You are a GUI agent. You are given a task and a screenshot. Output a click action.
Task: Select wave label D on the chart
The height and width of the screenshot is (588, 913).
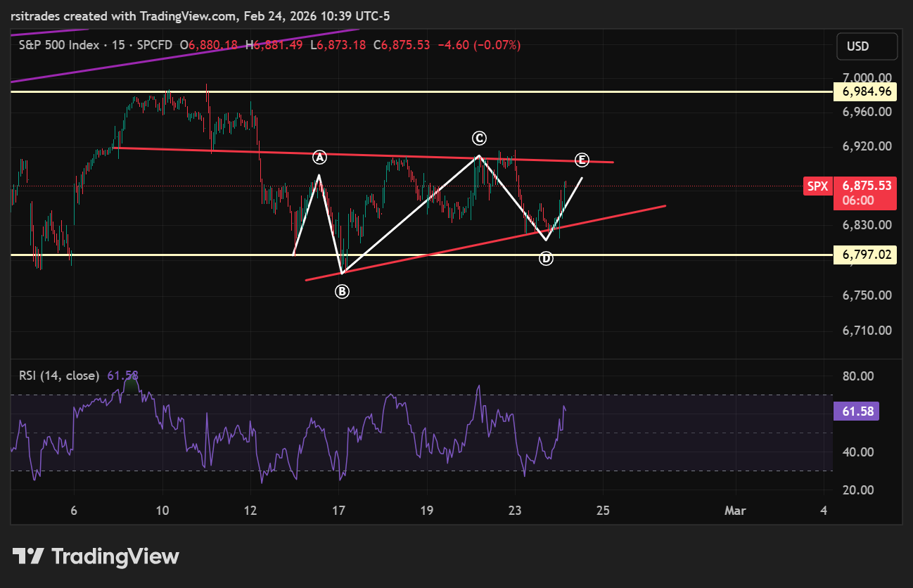pos(546,259)
